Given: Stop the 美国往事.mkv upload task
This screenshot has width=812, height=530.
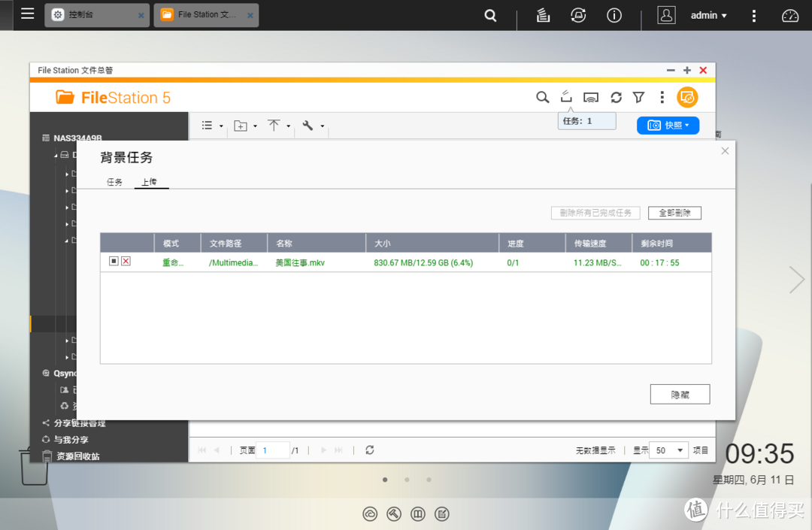Looking at the screenshot, I should coord(114,261).
